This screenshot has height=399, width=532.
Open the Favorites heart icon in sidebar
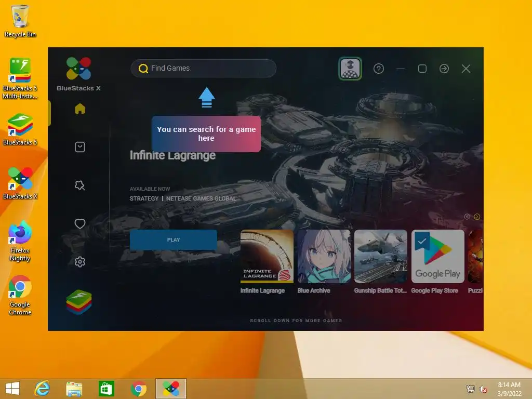79,223
